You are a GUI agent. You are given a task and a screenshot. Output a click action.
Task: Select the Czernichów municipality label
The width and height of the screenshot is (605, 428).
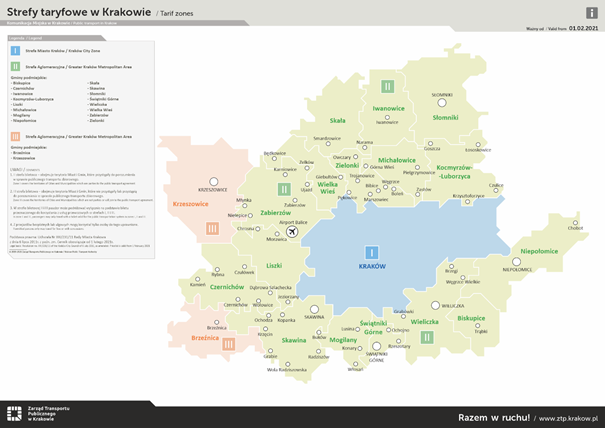tap(228, 286)
